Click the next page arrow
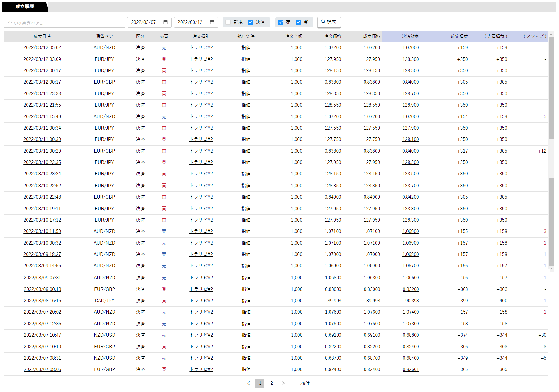Image resolution: width=559 pixels, height=392 pixels. click(283, 383)
